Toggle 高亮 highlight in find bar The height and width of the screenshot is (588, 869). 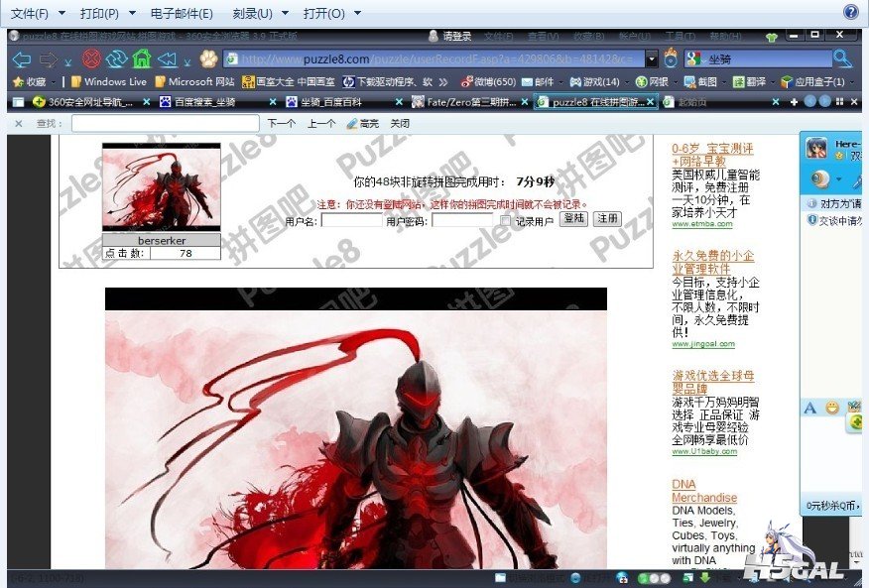[x=362, y=123]
